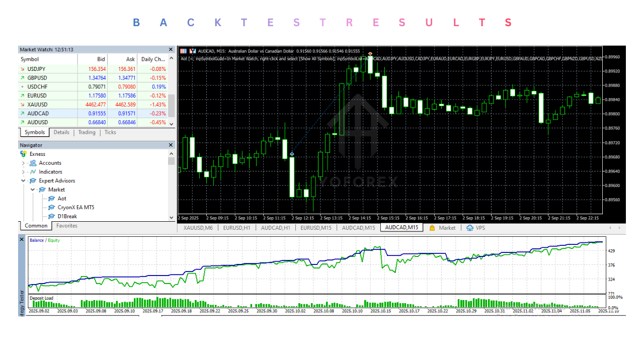Viewport: 644px width, 362px height.
Task: Expand the Accounts branch in Navigator
Action: [24, 162]
